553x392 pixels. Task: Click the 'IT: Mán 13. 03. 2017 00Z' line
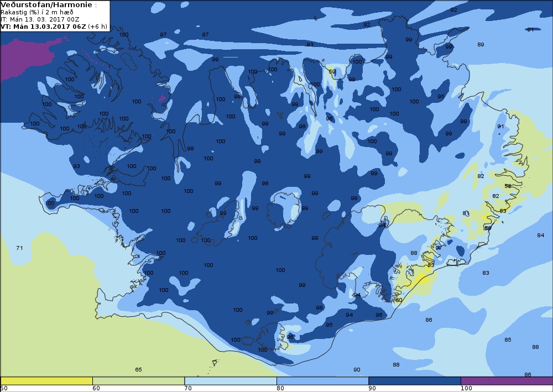click(x=40, y=19)
